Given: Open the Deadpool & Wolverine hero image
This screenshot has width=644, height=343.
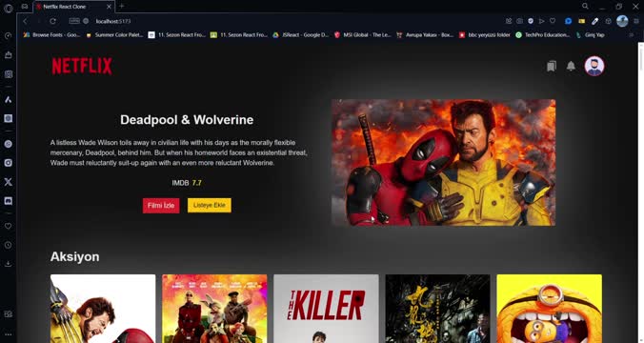Looking at the screenshot, I should coord(444,162).
